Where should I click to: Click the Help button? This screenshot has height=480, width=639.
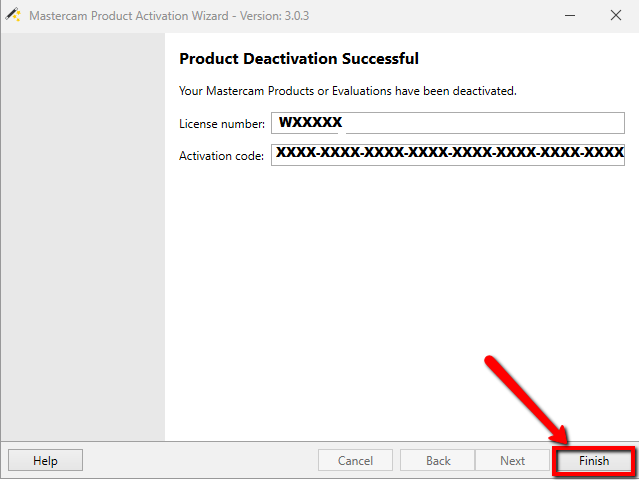45,460
